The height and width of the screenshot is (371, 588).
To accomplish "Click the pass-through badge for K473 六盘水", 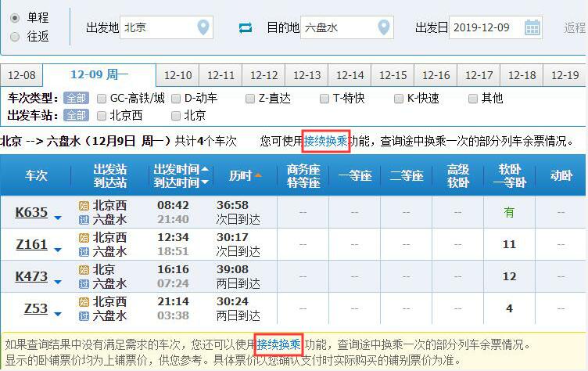I will pos(84,284).
